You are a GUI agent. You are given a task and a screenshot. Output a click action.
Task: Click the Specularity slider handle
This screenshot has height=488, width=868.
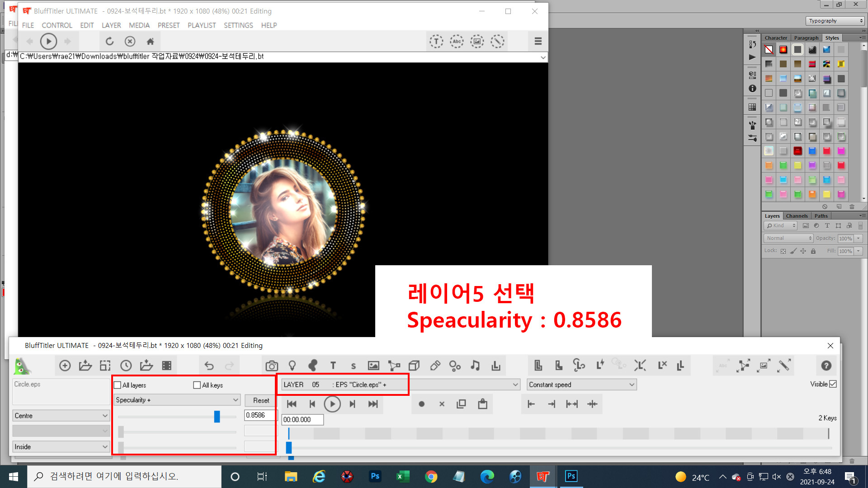[217, 416]
